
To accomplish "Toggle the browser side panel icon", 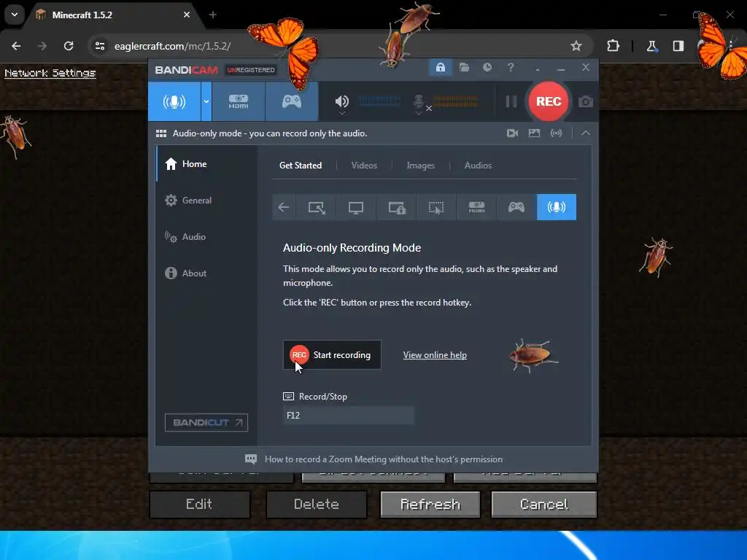I will 678,46.
